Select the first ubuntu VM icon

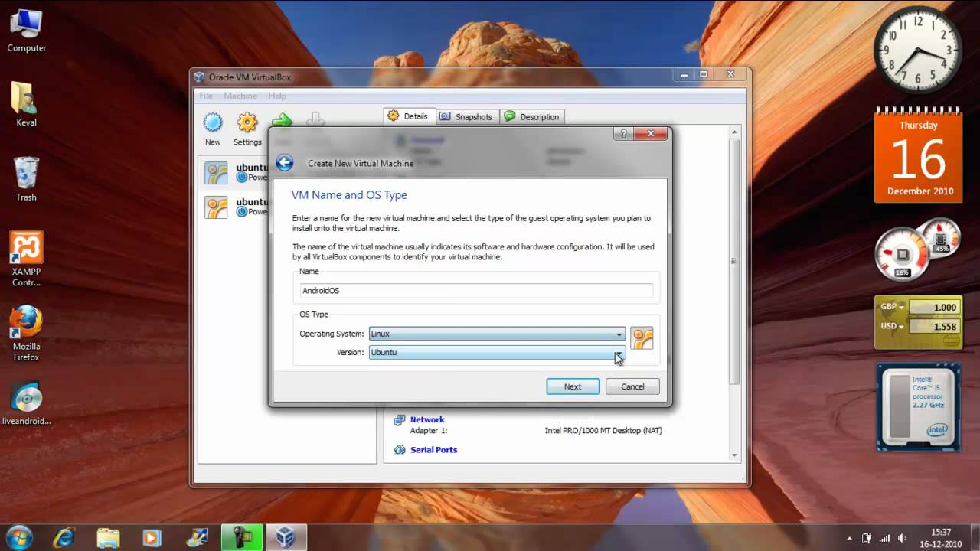click(216, 172)
